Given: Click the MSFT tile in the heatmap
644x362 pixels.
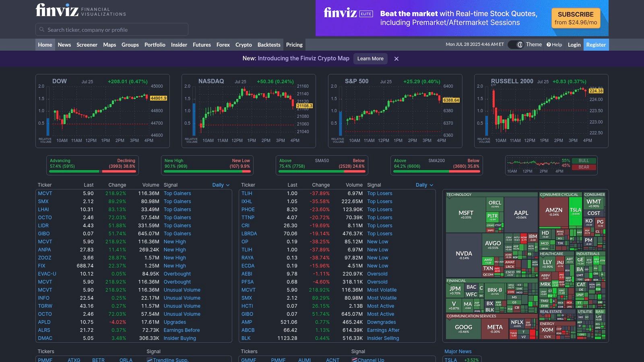Looking at the screenshot, I should pyautogui.click(x=466, y=214).
